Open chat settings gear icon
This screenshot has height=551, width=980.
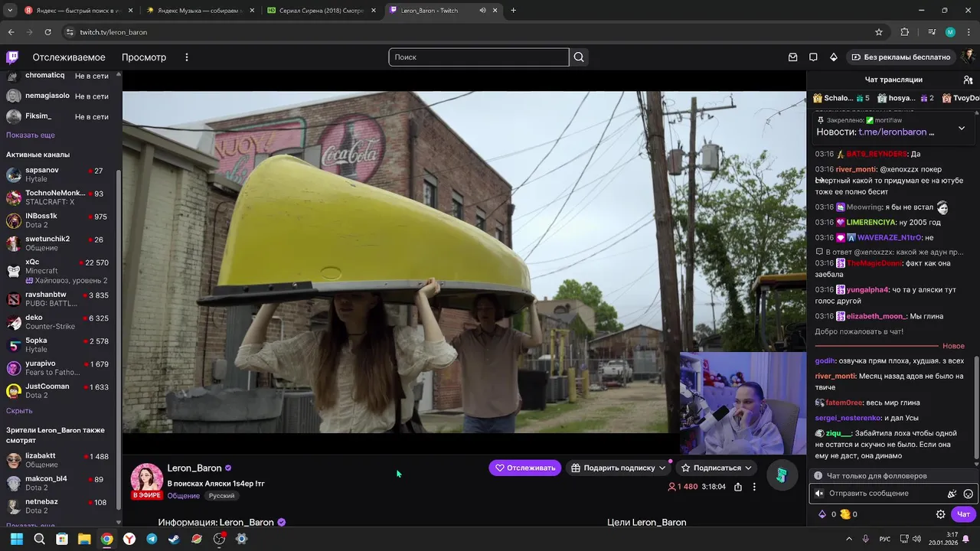(940, 514)
